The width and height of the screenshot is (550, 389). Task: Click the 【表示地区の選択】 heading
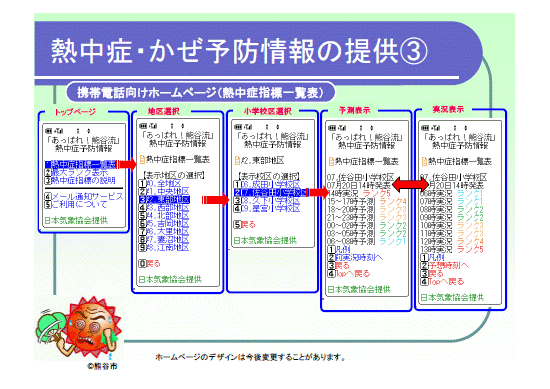tap(174, 175)
